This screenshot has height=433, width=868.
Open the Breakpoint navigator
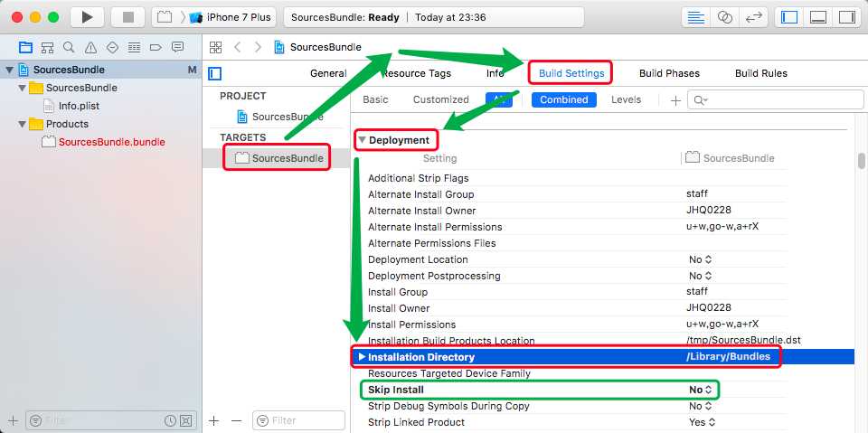[156, 48]
